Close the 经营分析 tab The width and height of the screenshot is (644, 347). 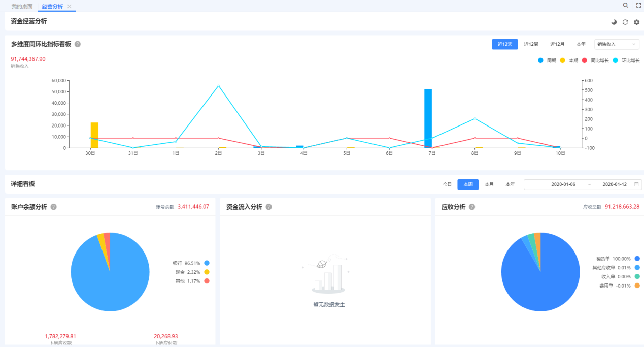click(x=70, y=6)
